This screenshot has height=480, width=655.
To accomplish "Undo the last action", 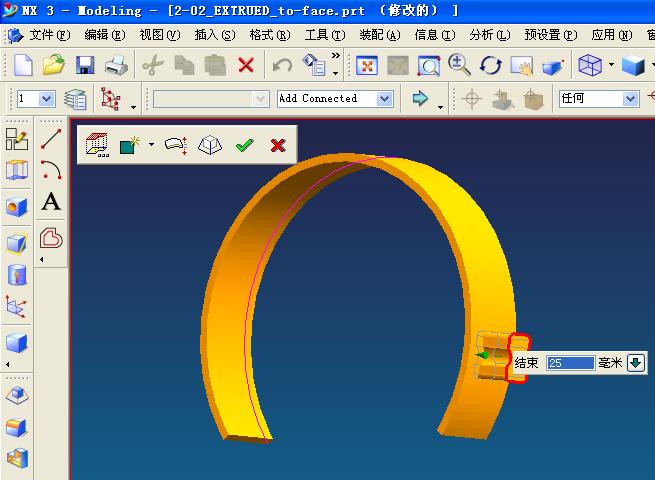I will click(282, 65).
